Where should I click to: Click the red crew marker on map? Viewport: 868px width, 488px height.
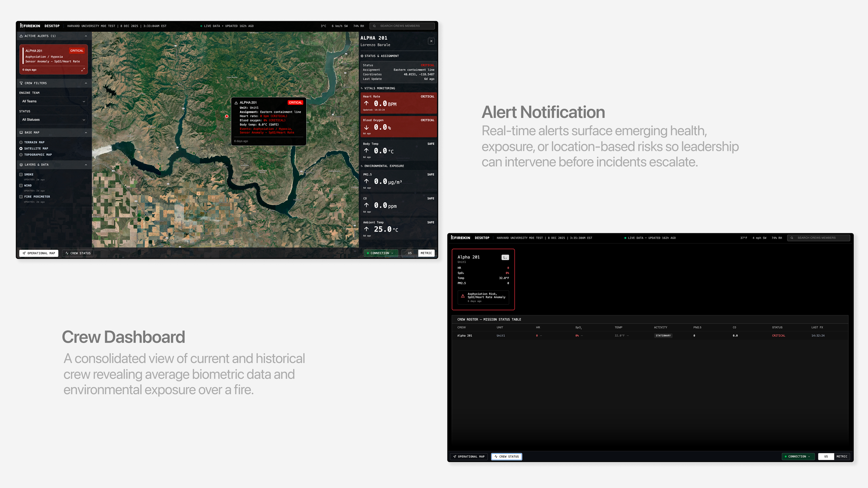(227, 116)
